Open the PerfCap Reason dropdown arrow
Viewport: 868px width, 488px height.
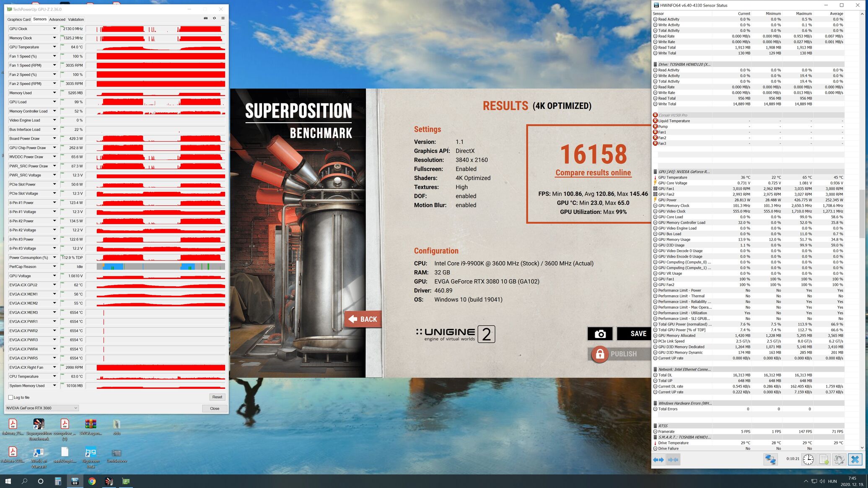(54, 266)
